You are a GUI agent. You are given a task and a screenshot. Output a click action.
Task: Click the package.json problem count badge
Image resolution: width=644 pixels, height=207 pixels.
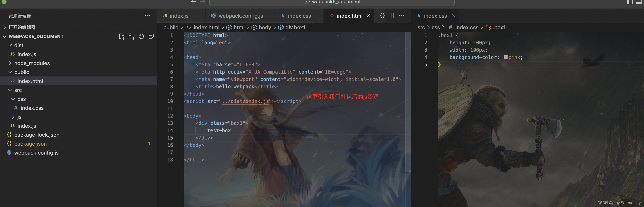[x=149, y=144]
